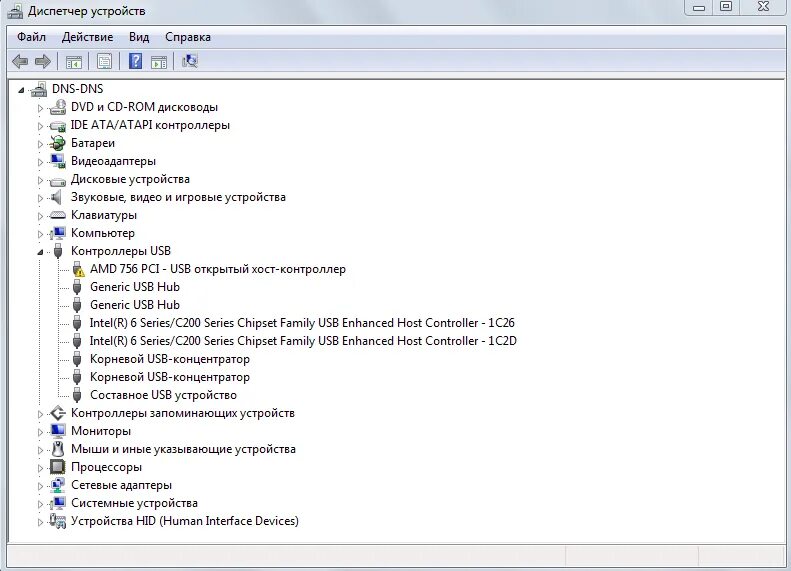Image resolution: width=791 pixels, height=571 pixels.
Task: Expand the Системные устройства node
Action: pos(40,504)
